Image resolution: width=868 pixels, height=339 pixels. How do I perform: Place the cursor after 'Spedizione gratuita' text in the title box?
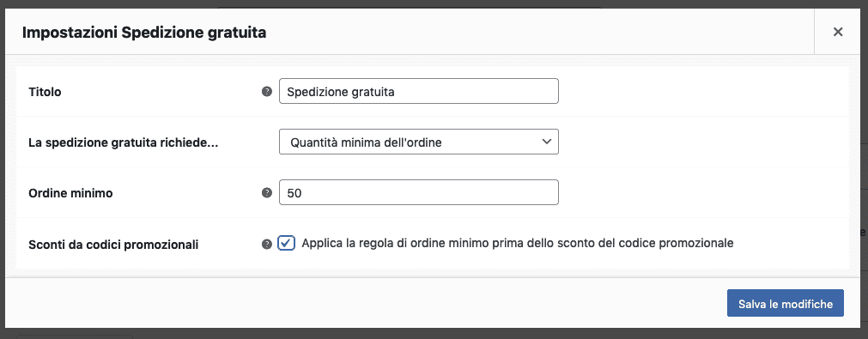(396, 92)
